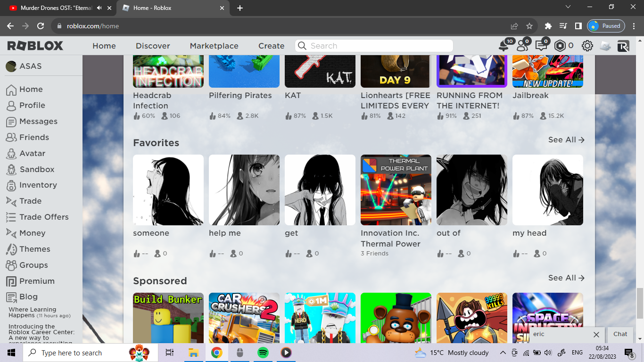644x362 pixels.
Task: Bookmark this page with the star icon
Action: click(529, 26)
